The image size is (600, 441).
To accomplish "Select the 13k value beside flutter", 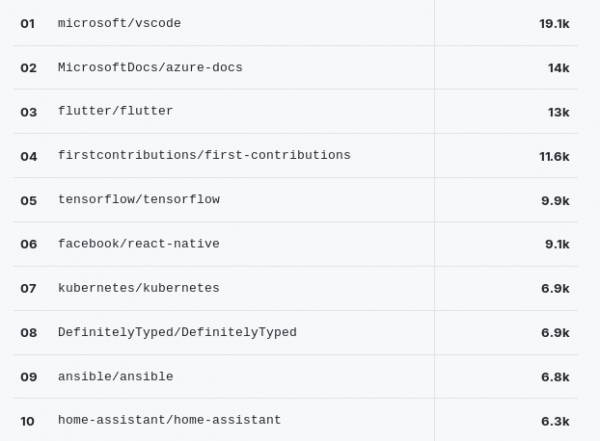I will click(x=558, y=112).
